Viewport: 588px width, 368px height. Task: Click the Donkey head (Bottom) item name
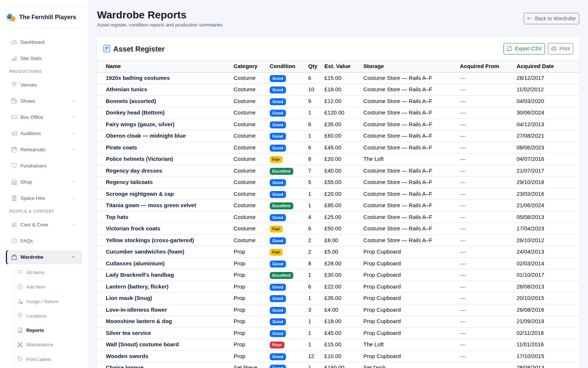[x=135, y=113]
